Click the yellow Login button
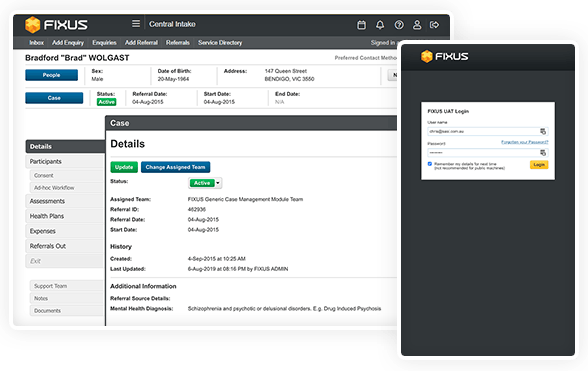The image size is (588, 371). click(539, 165)
